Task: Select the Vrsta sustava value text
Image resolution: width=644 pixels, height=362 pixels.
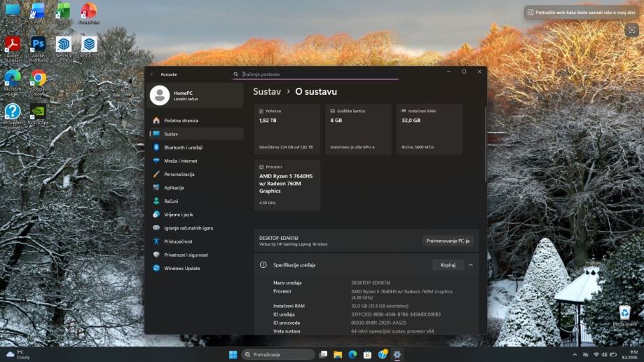Action: 392,331
